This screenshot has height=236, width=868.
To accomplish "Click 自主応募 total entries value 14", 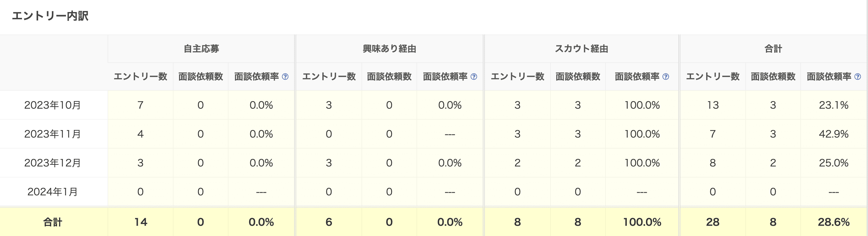I will pyautogui.click(x=141, y=222).
